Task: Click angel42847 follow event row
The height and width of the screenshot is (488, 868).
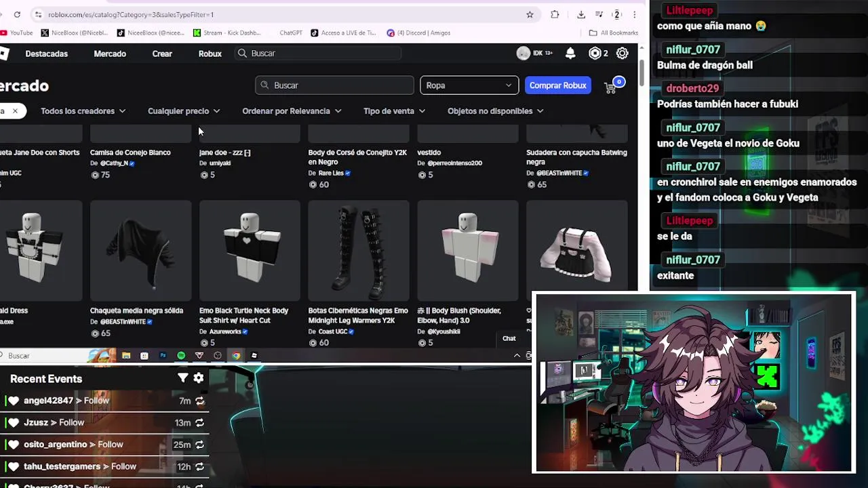Action: tap(105, 401)
